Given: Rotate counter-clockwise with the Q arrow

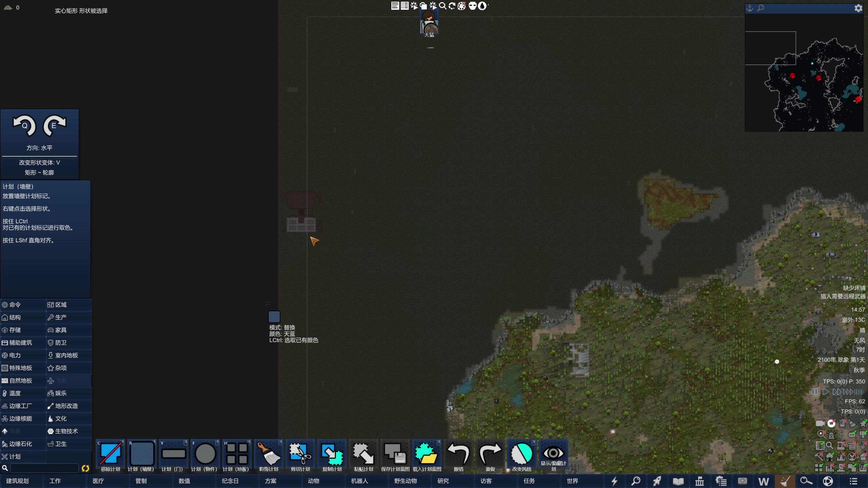Looking at the screenshot, I should (x=24, y=125).
